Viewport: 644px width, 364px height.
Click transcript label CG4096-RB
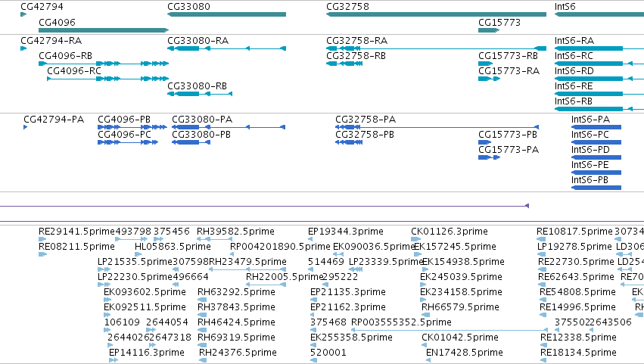click(x=65, y=56)
